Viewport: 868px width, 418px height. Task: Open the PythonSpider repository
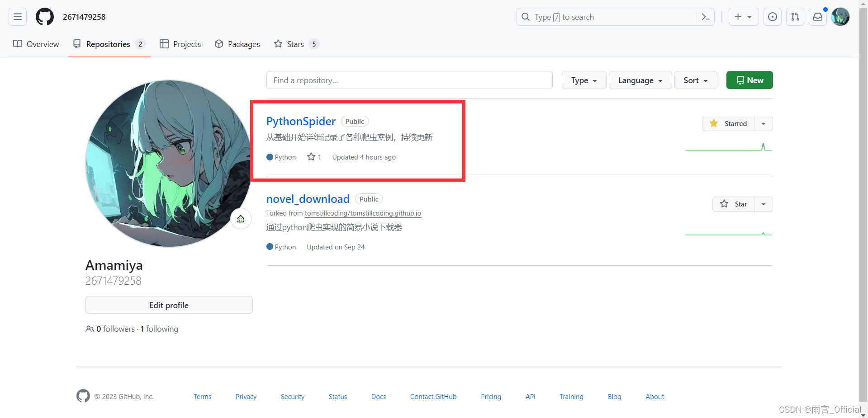[x=301, y=121]
